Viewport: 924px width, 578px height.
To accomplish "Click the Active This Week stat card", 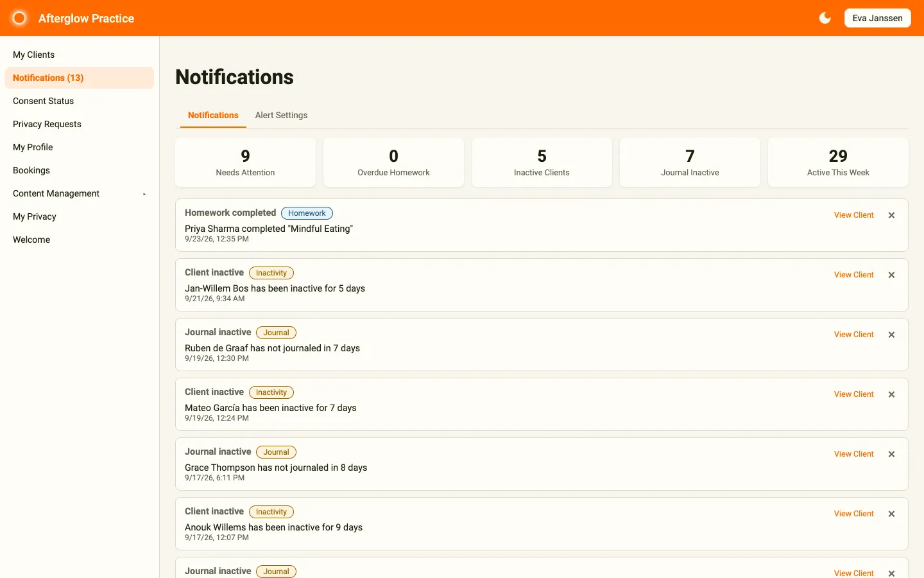I will [x=838, y=162].
